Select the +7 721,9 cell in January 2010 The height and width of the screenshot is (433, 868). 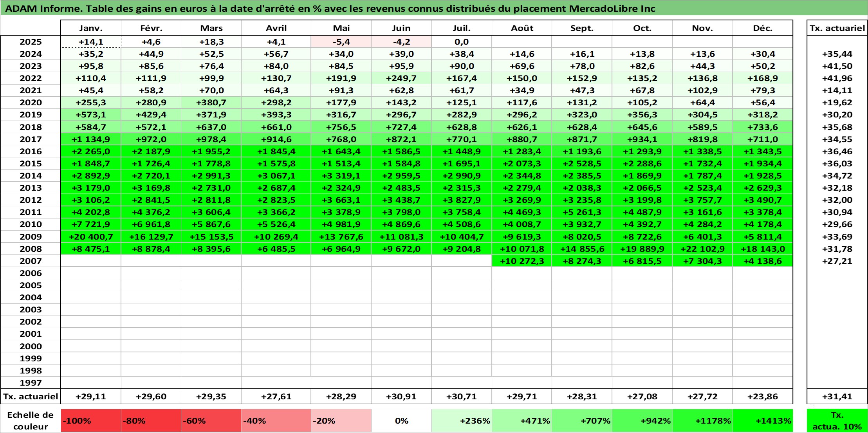91,224
